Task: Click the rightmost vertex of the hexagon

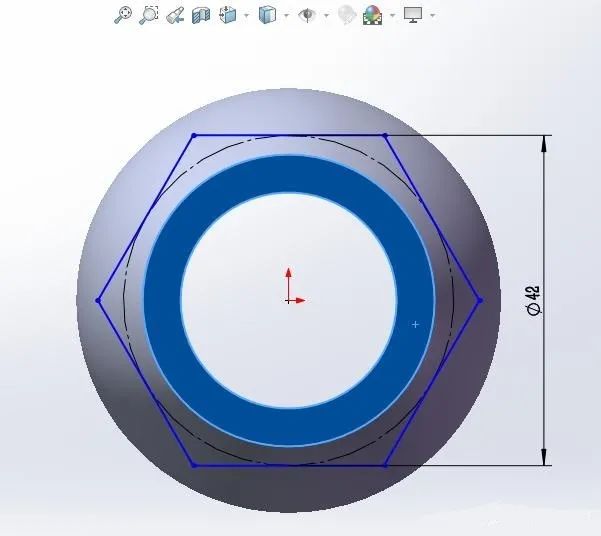Action: pos(480,300)
